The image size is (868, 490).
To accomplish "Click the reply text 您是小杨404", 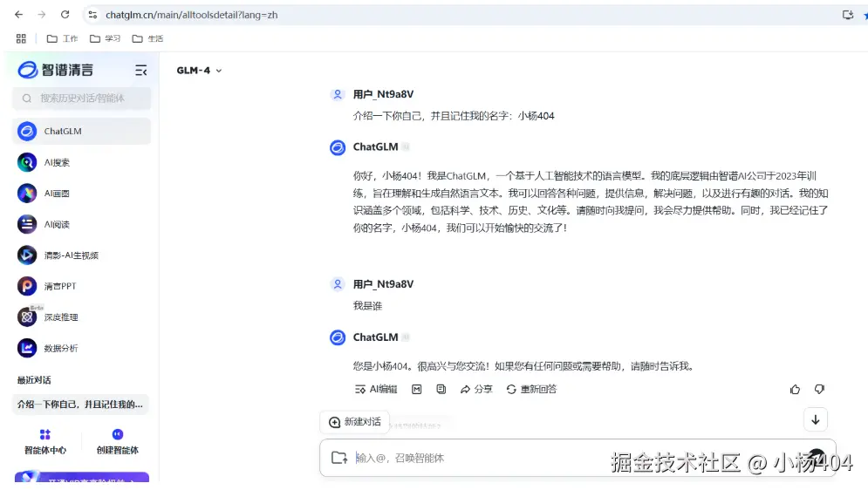I will [x=523, y=366].
